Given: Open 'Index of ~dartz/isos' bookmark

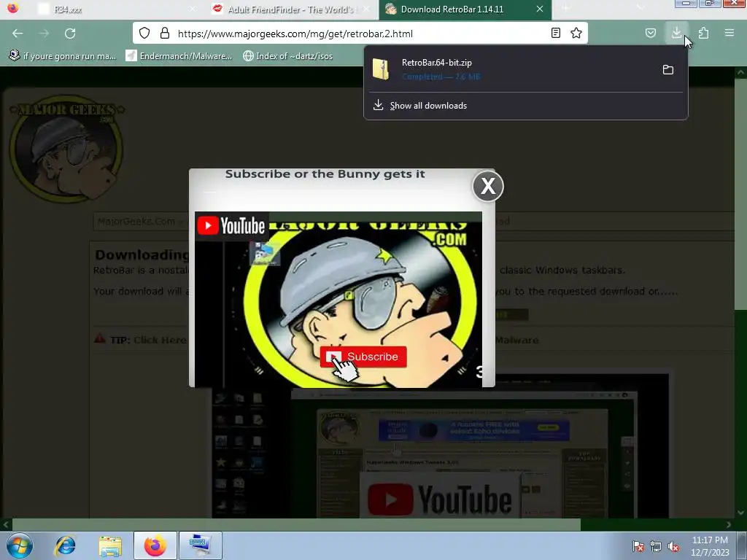Looking at the screenshot, I should [x=287, y=56].
